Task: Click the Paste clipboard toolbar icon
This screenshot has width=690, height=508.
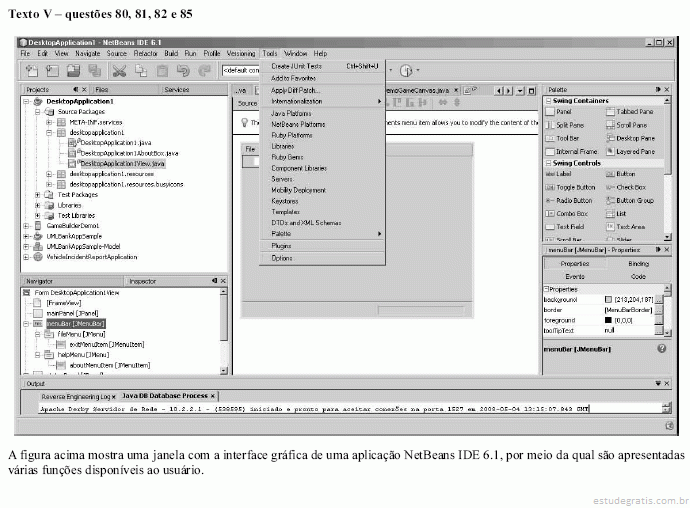Action: [162, 71]
